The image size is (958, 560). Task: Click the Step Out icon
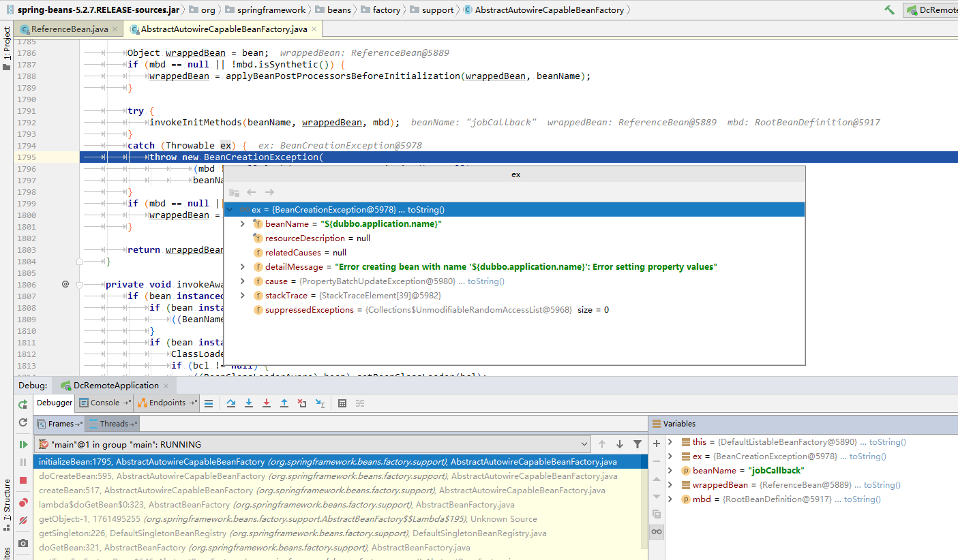click(x=284, y=403)
